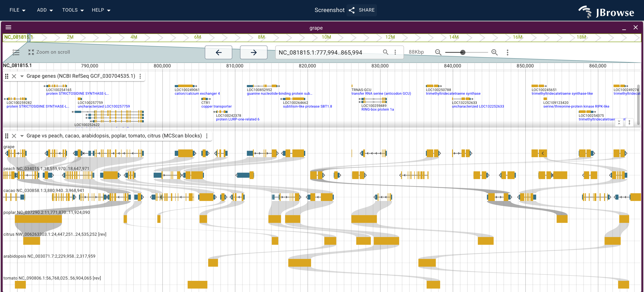Open the view options three-dot menu
Image resolution: width=644 pixels, height=292 pixels.
(507, 52)
